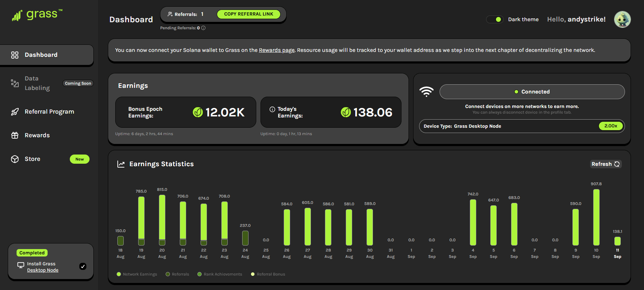This screenshot has width=644, height=290.
Task: Click the Copy Referral Link button
Action: 249,14
